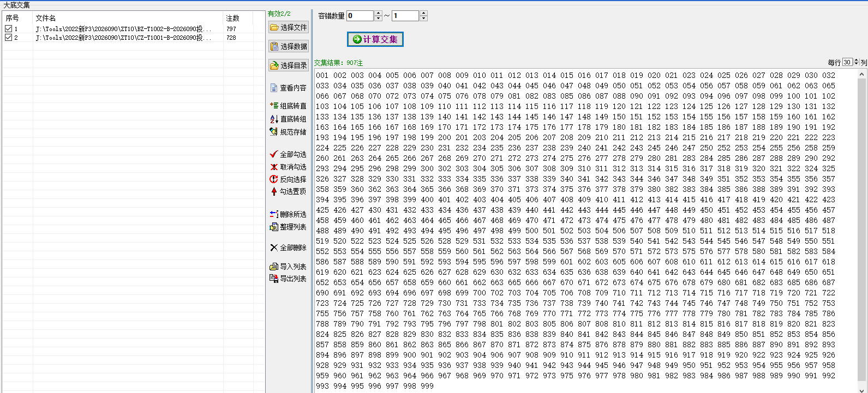The image size is (868, 393).
Task: Toggle the checkbox for file row 1
Action: click(x=9, y=29)
